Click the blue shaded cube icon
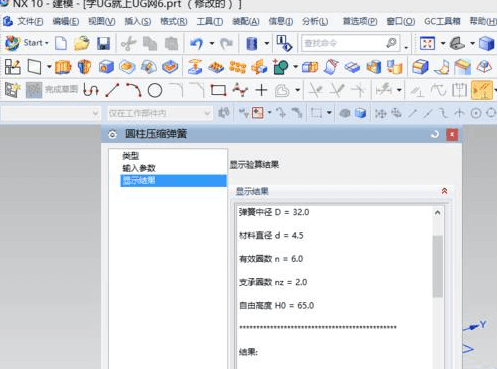The image size is (498, 369). click(486, 43)
